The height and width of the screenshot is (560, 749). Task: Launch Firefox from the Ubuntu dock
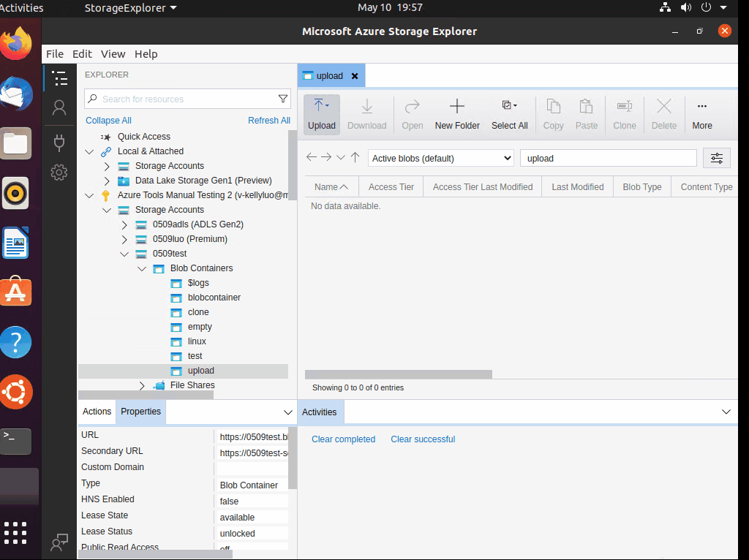(16, 43)
